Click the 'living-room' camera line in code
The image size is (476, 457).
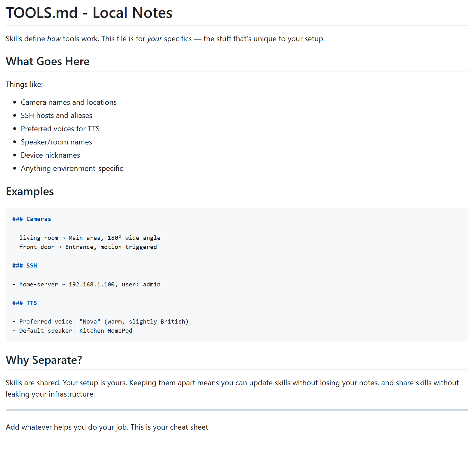87,238
